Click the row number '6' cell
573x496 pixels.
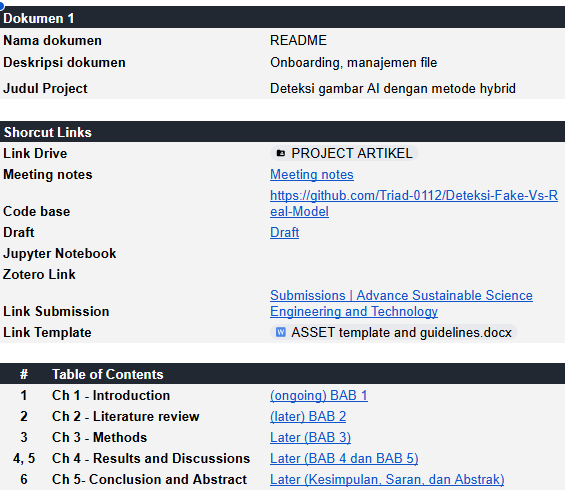point(24,479)
